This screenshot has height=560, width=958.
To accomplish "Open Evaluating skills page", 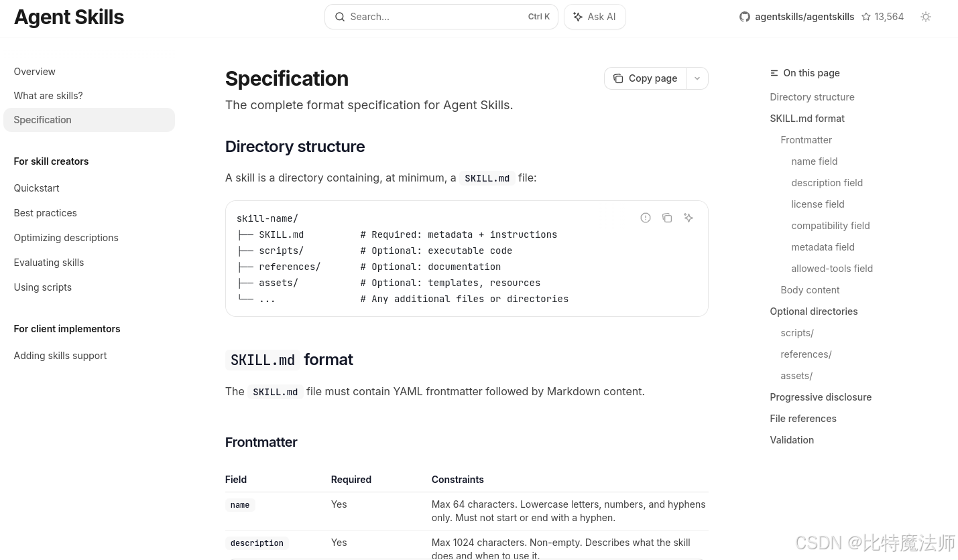I will (49, 263).
